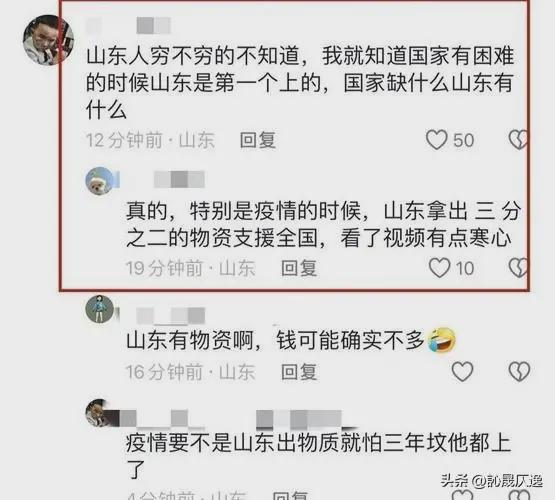The width and height of the screenshot is (555, 500).
Task: Tap broken heart on 三分之二的物资 reply
Action: tap(518, 268)
